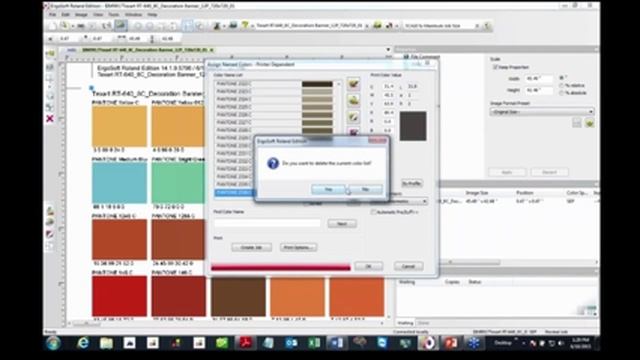The width and height of the screenshot is (640, 360).
Task: Open the Help menu
Action: point(152,15)
